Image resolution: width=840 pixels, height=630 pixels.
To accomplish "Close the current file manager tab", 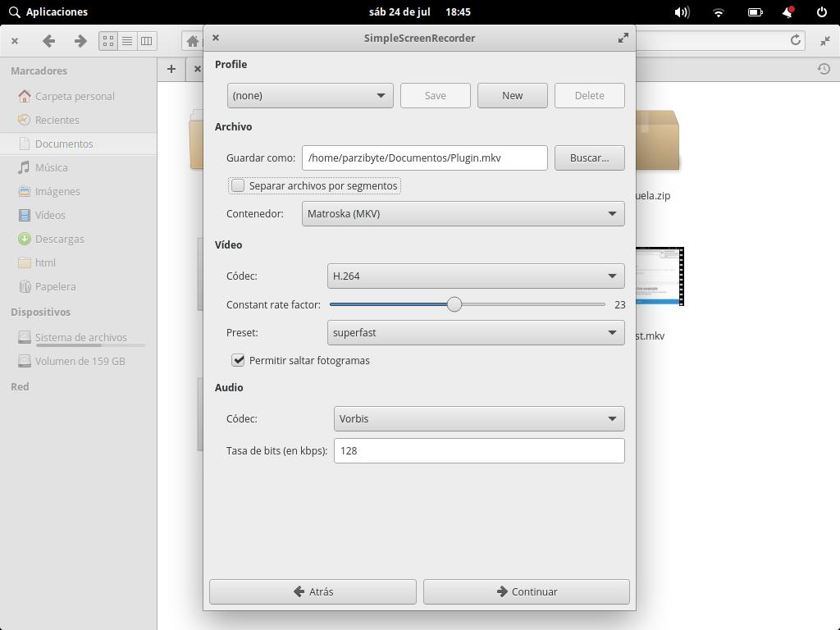I will click(197, 69).
